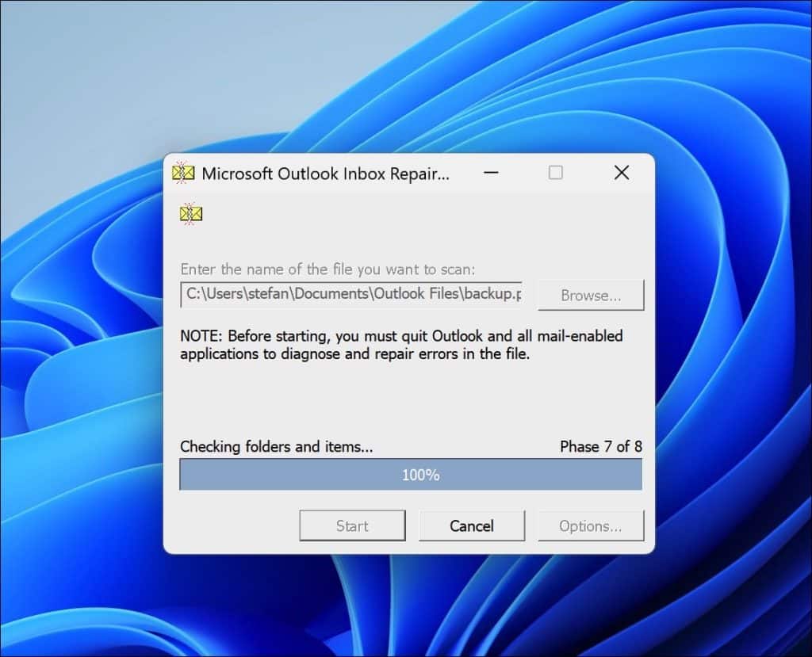
Task: Click the 100% label on the progress bar
Action: point(420,476)
